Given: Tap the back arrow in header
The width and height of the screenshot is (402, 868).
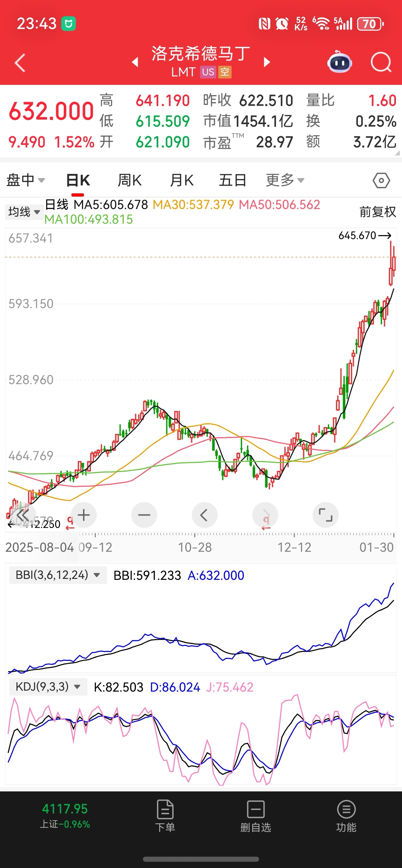Looking at the screenshot, I should [x=20, y=63].
